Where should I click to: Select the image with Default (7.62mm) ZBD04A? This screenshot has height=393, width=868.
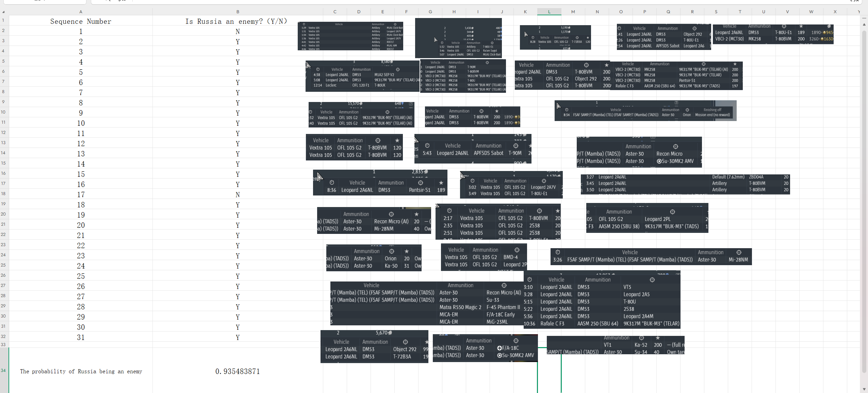pos(685,184)
